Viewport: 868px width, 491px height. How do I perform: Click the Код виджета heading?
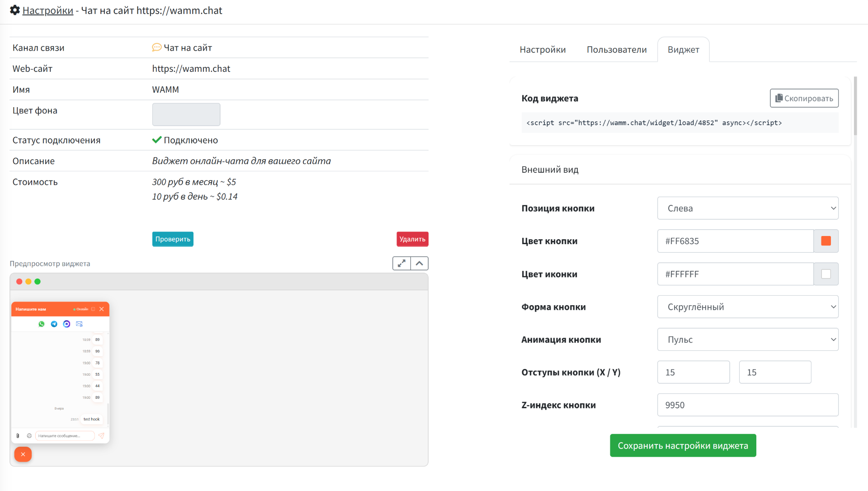tap(550, 98)
